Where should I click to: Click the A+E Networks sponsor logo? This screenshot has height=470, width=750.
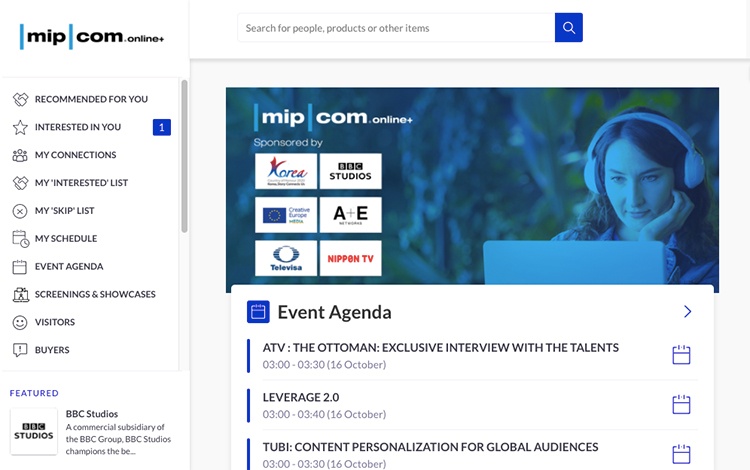click(x=351, y=215)
